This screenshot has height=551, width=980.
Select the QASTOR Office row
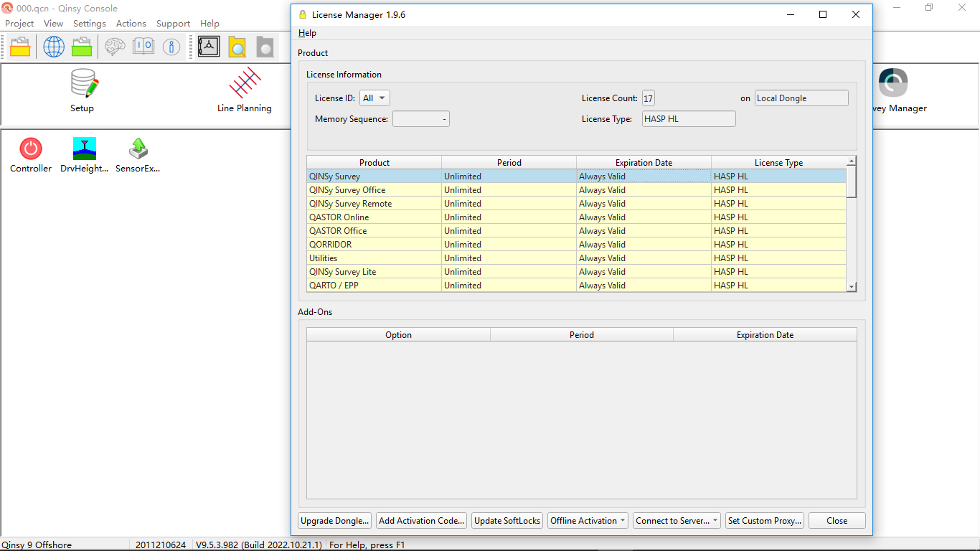pyautogui.click(x=577, y=231)
